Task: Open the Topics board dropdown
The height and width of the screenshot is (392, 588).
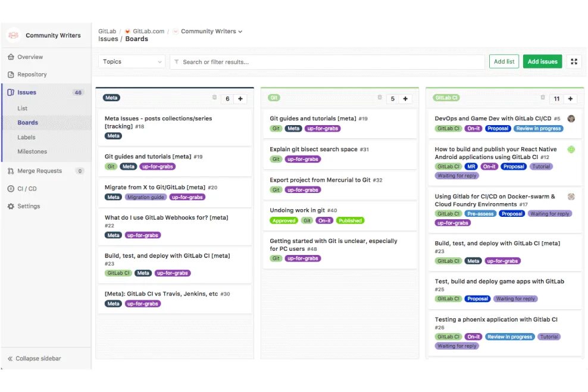Action: coord(132,61)
